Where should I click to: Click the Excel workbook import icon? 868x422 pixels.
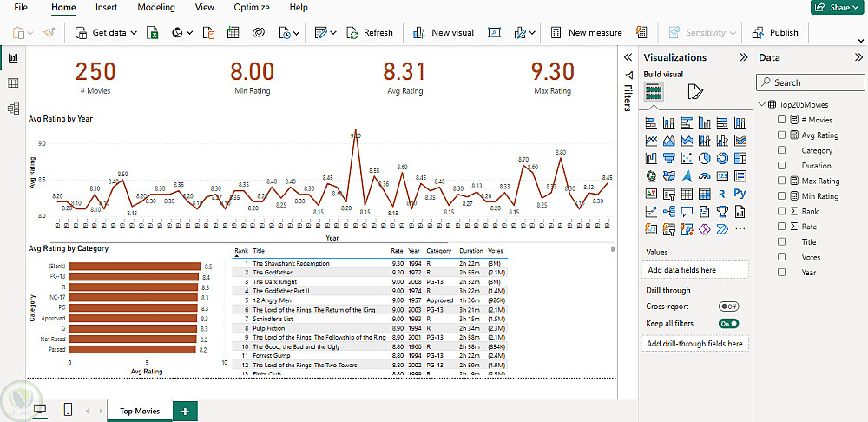point(152,33)
